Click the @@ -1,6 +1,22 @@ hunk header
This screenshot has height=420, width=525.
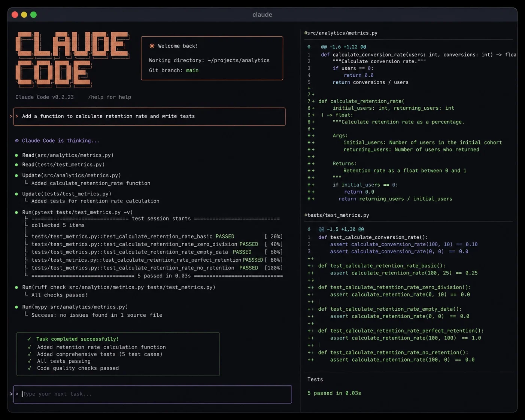343,47
